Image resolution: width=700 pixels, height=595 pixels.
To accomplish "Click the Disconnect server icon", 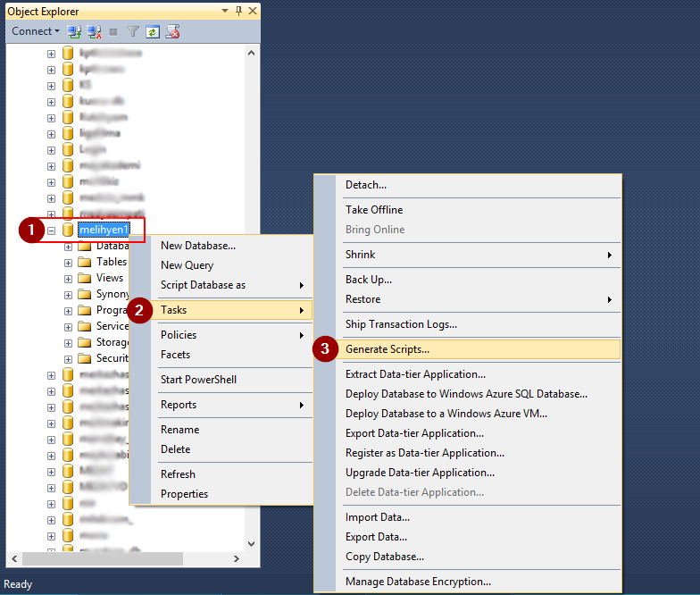I will point(94,31).
